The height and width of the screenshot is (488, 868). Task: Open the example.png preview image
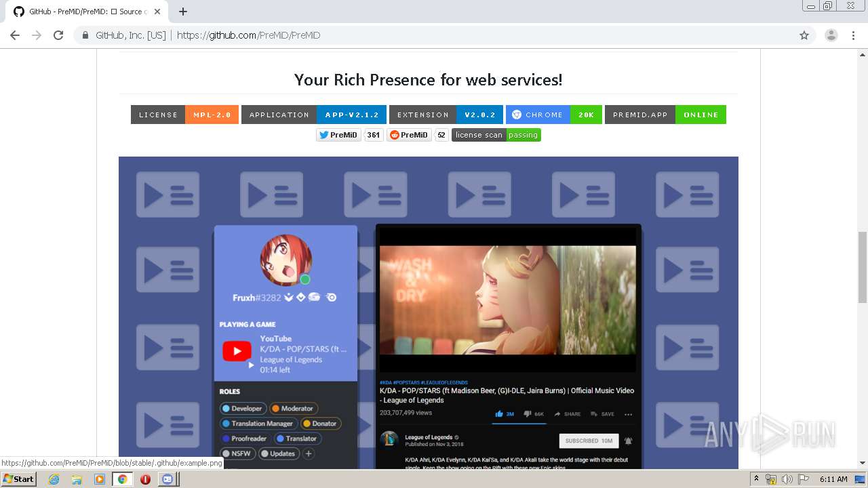(429, 312)
